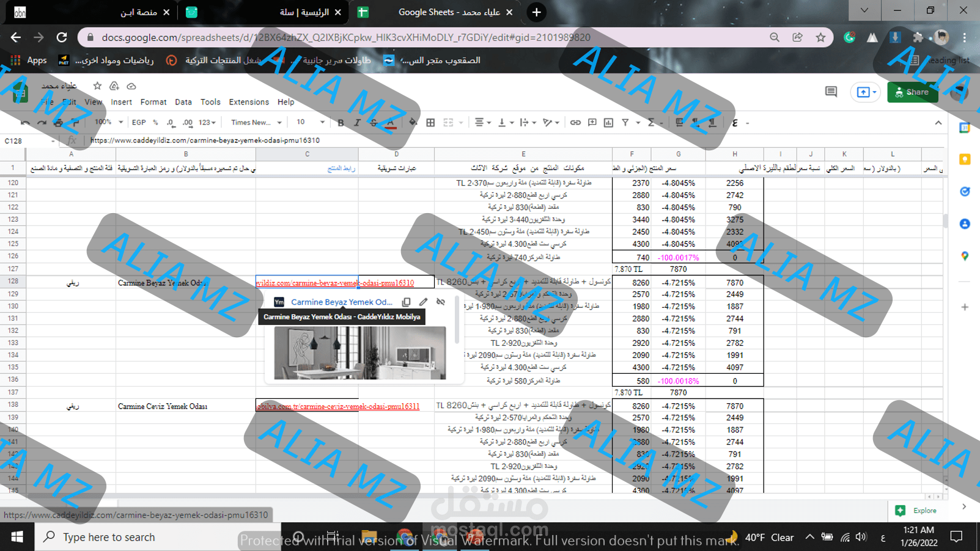Reload the page
Image resolution: width=980 pixels, height=551 pixels.
tap(62, 37)
